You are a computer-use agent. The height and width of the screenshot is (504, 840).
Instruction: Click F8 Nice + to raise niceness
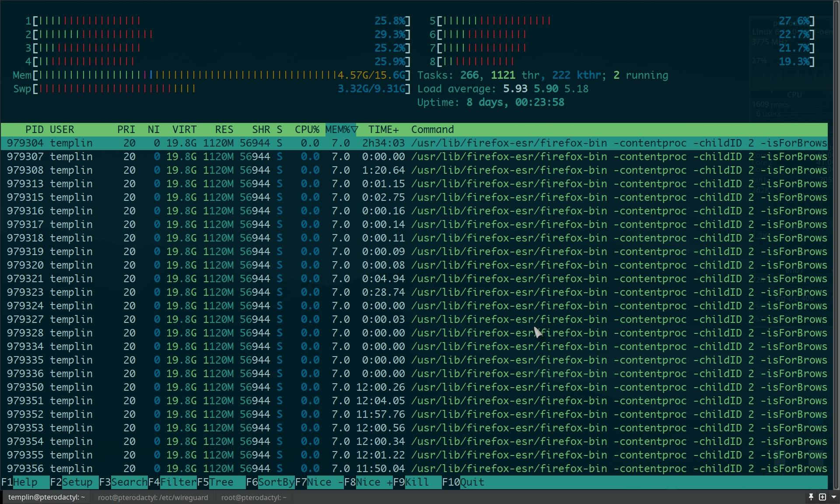pos(374,482)
